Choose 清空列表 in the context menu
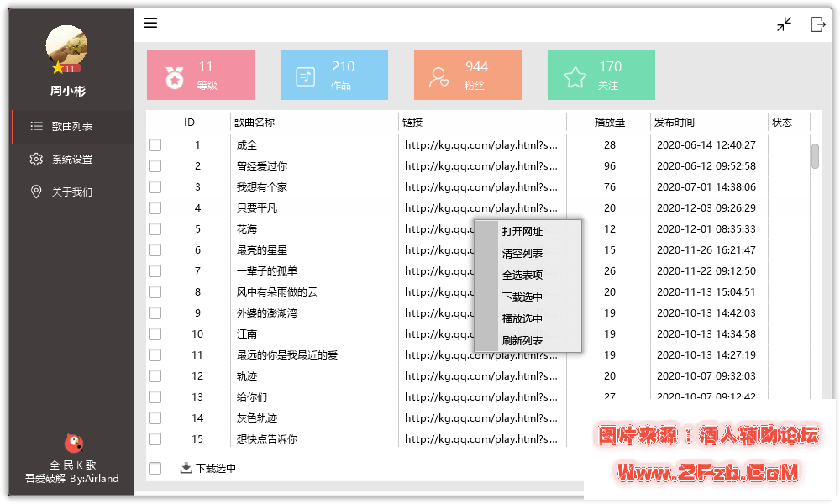Image resolution: width=840 pixels, height=504 pixels. tap(522, 254)
